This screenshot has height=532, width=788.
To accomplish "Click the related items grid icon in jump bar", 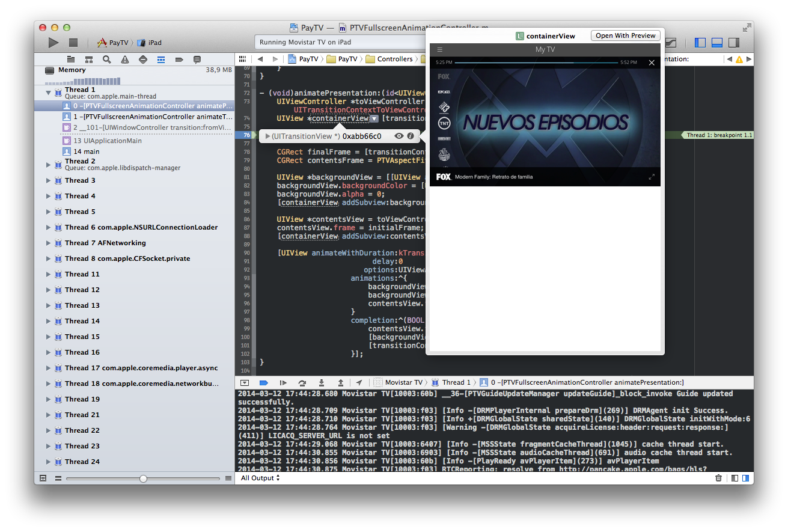I will pyautogui.click(x=242, y=59).
